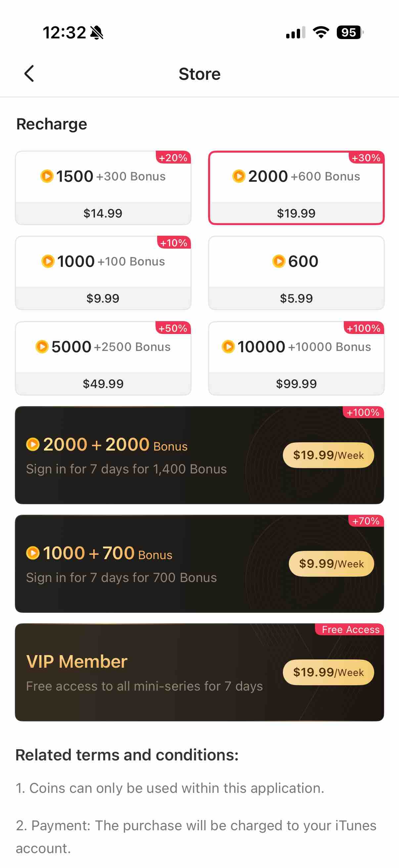
Task: Select the 1500 +300 Bonus package
Action: click(x=103, y=188)
